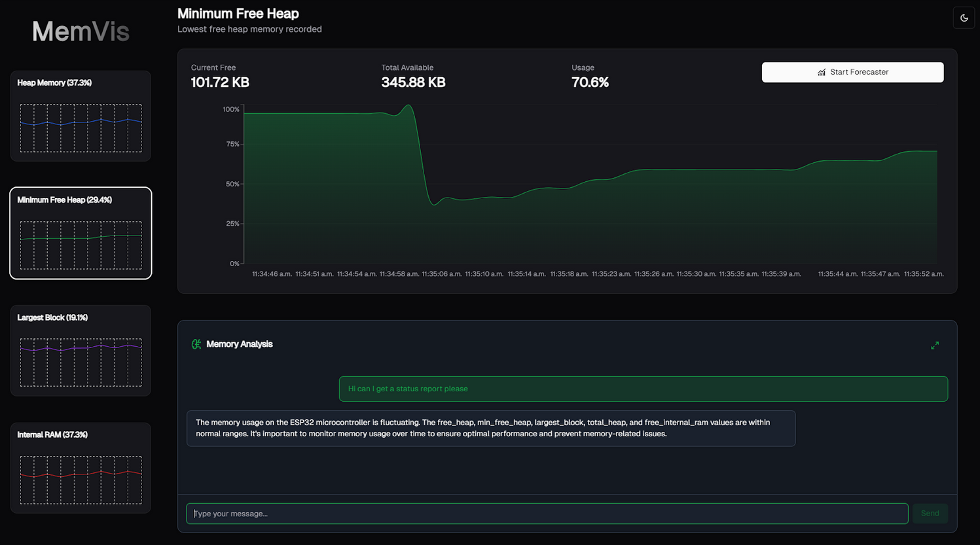980x545 pixels.
Task: Click 'Lowest free heap memory recorded' subtitle
Action: click(x=249, y=29)
